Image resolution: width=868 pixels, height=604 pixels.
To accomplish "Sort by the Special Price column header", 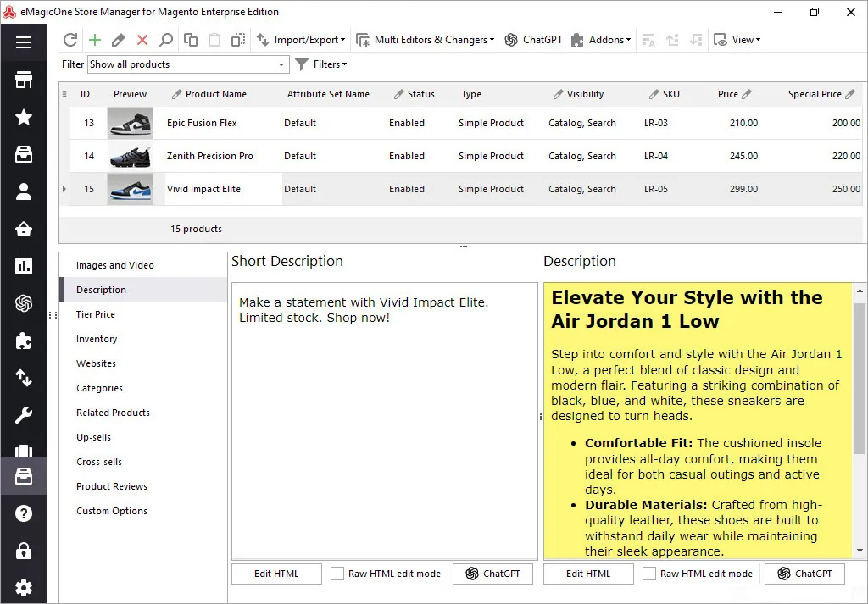I will pyautogui.click(x=815, y=94).
